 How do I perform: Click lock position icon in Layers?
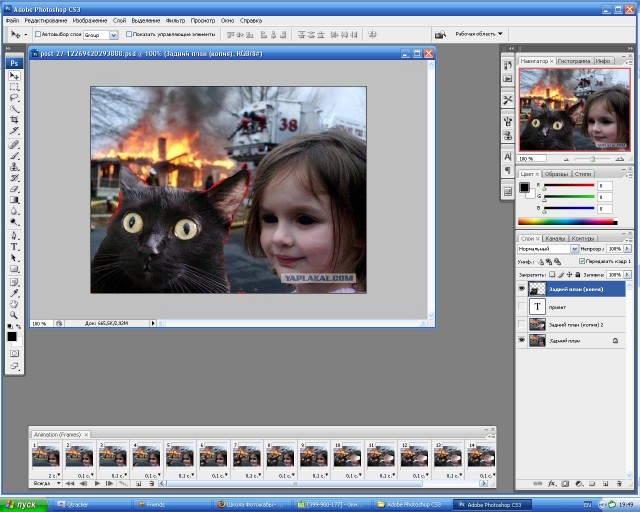point(569,275)
